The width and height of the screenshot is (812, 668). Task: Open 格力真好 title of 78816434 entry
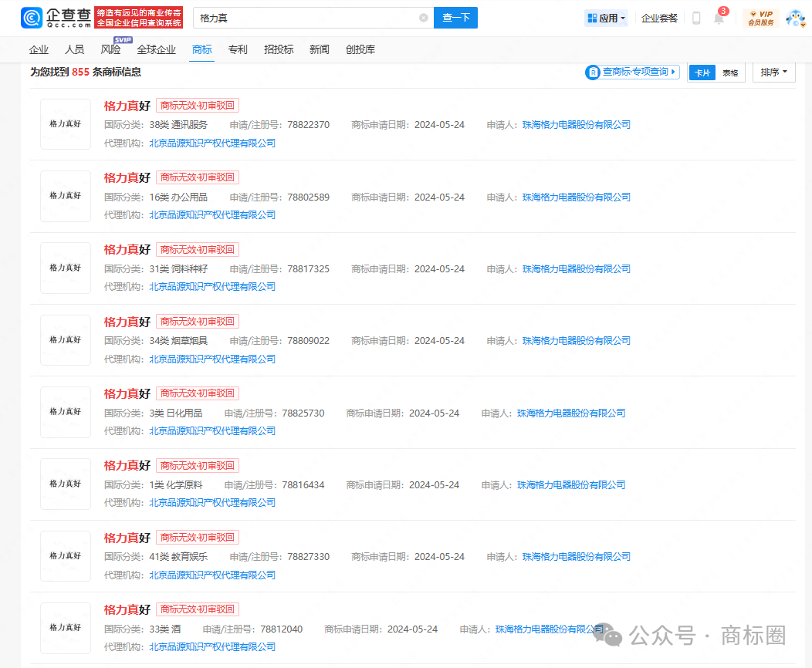[127, 466]
